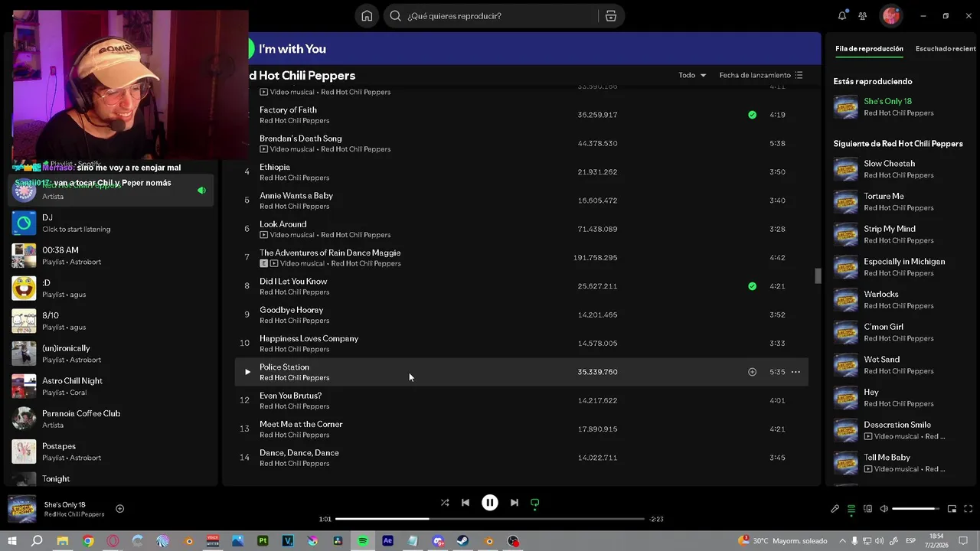980x551 pixels.
Task: Open the lyrics microphone icon
Action: pos(835,509)
